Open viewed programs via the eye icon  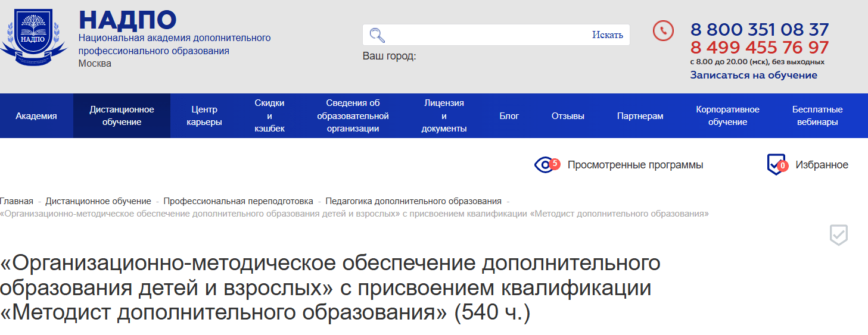pyautogui.click(x=545, y=165)
